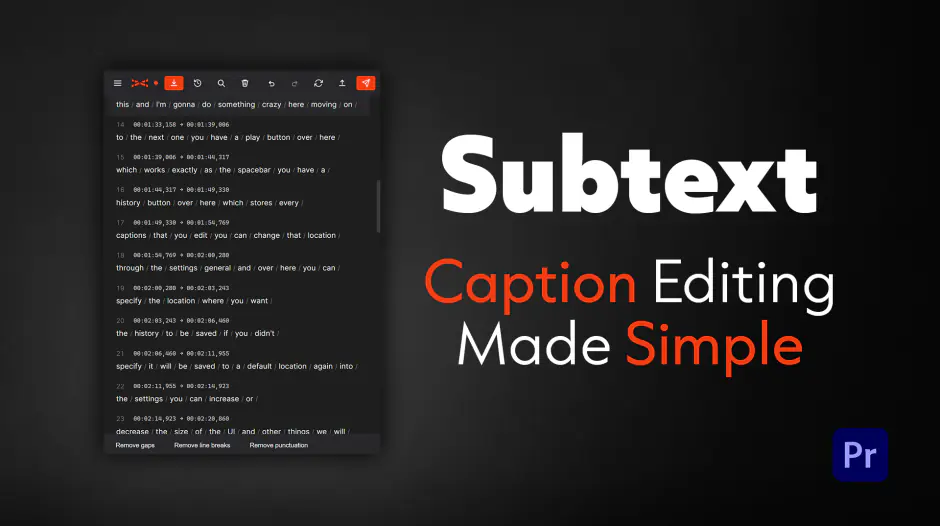
Task: Click the word 'increase' in caption 22
Action: [224, 399]
